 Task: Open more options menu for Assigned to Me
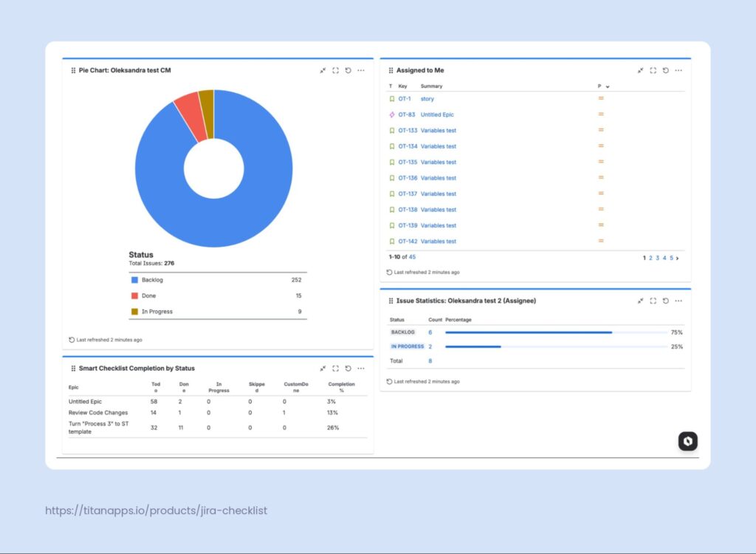pyautogui.click(x=678, y=70)
